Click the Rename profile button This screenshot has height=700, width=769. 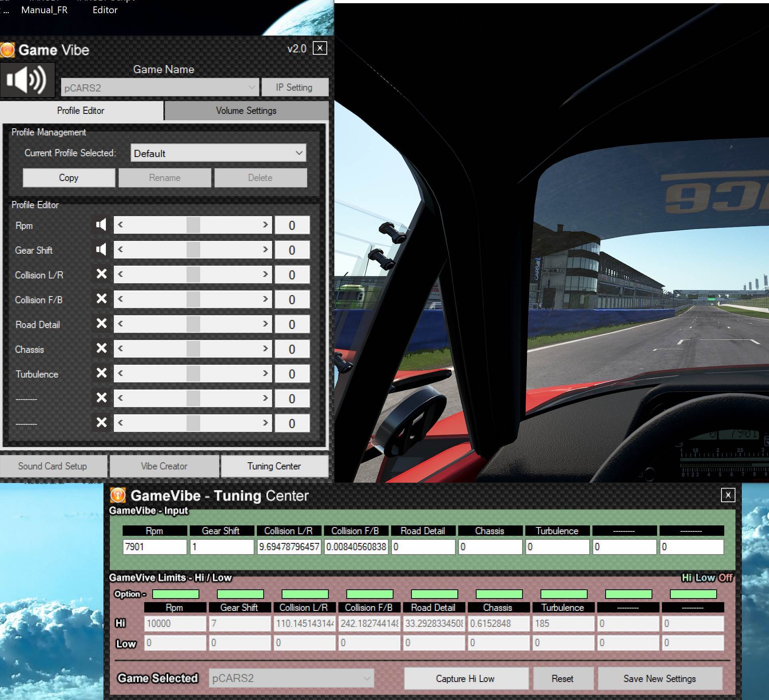point(165,178)
